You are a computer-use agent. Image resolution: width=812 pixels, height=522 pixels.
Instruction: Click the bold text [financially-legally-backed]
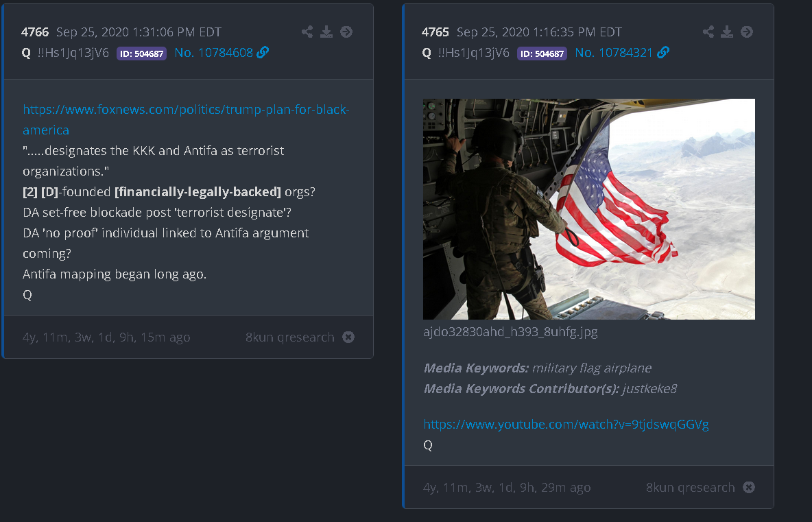click(x=198, y=192)
